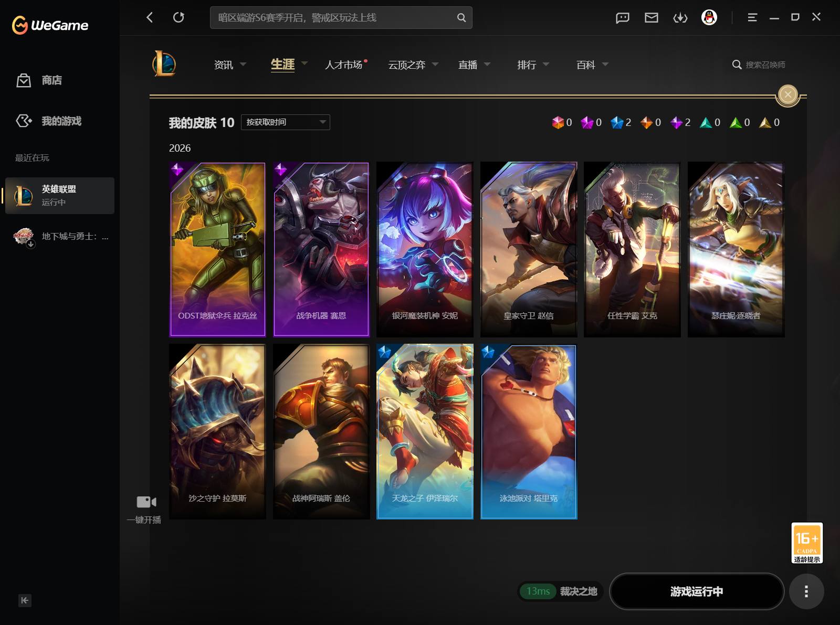Open the 16+ age rating notice
This screenshot has height=625, width=840.
[x=807, y=543]
